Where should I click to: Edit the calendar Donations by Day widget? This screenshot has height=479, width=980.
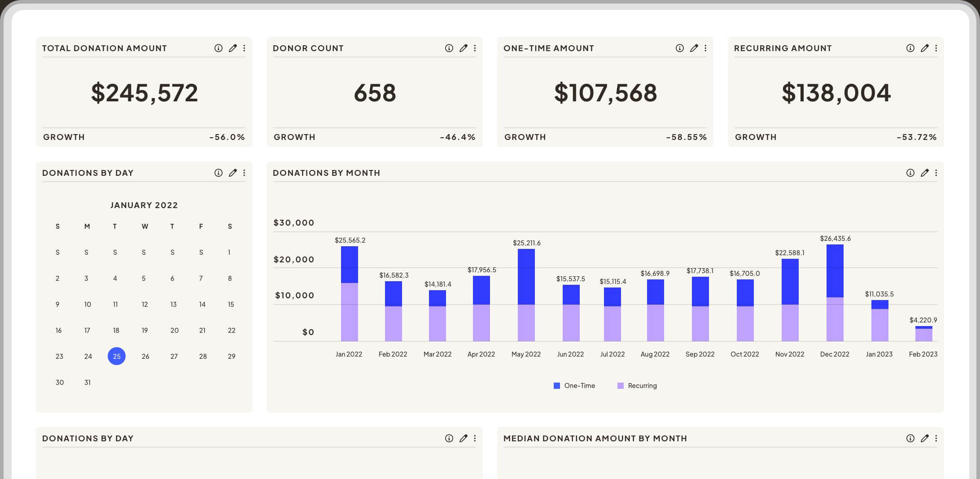(x=232, y=173)
